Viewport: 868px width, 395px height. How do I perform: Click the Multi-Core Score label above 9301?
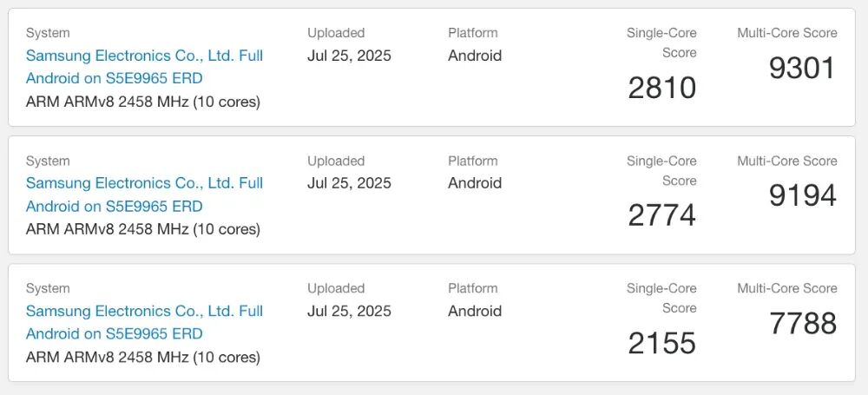click(x=786, y=33)
